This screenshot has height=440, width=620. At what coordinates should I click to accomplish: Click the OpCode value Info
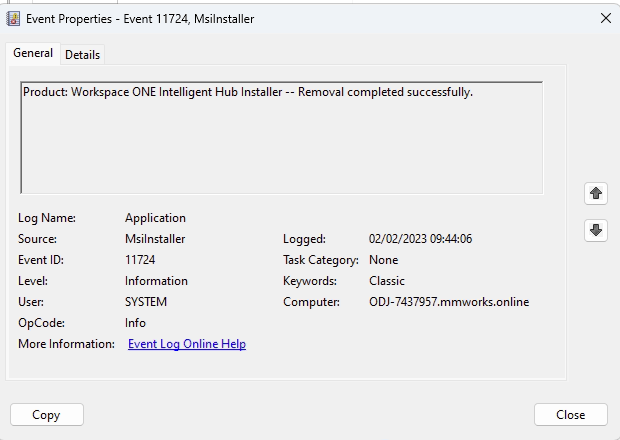coord(135,323)
